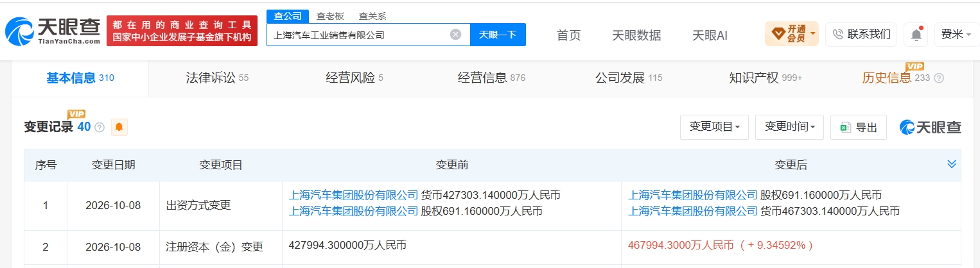The width and height of the screenshot is (980, 268).
Task: Click date 2026-10-08 in row 1
Action: (113, 206)
